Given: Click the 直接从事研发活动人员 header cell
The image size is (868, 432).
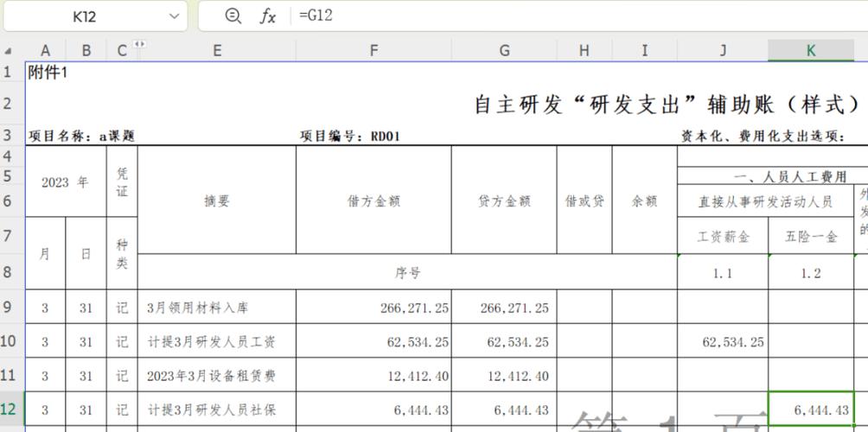Looking at the screenshot, I should tap(766, 201).
